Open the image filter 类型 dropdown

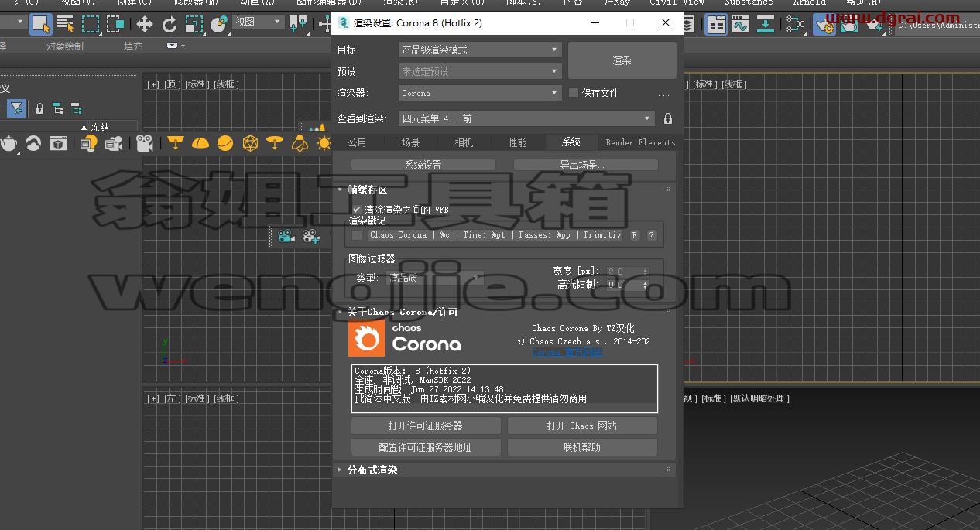tap(434, 278)
